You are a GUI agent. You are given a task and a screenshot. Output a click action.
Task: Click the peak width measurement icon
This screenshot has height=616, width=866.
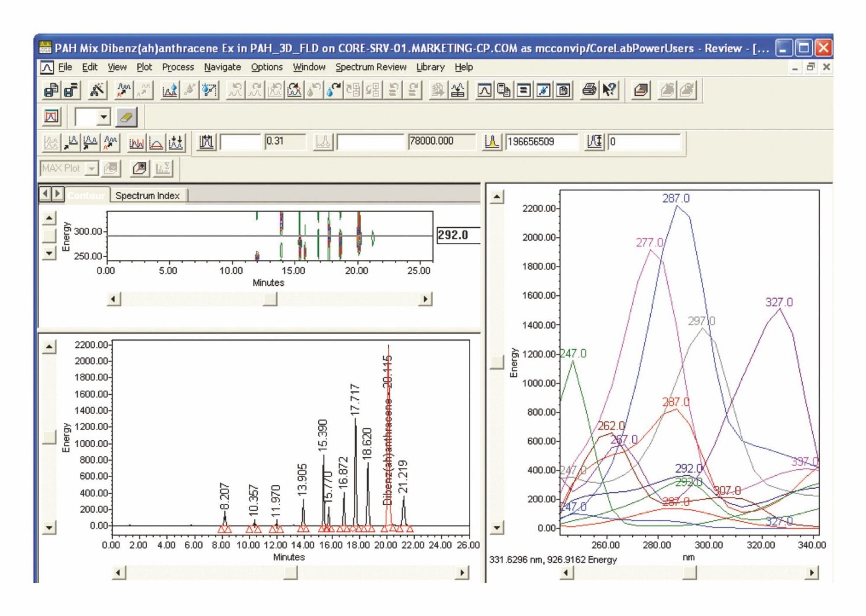pos(206,142)
